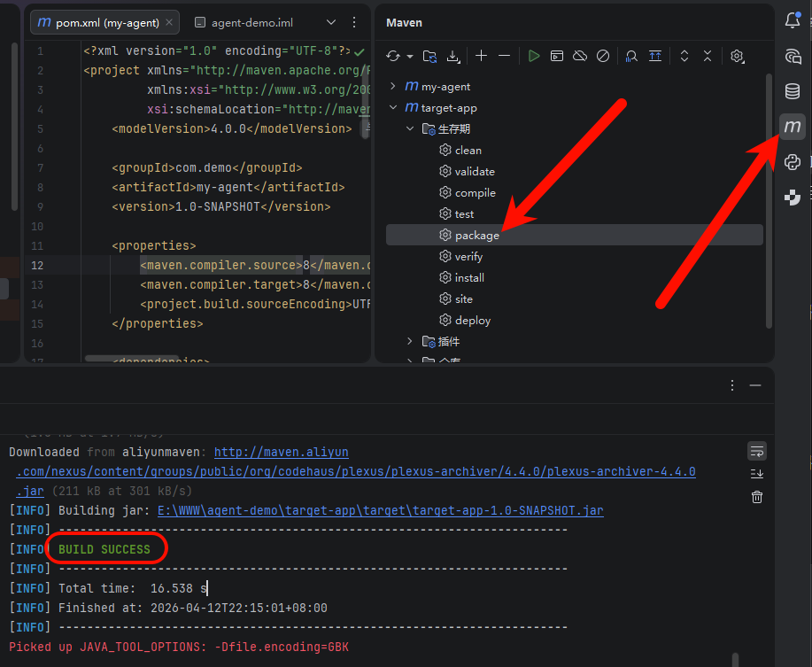Open the notifications bell

(793, 20)
